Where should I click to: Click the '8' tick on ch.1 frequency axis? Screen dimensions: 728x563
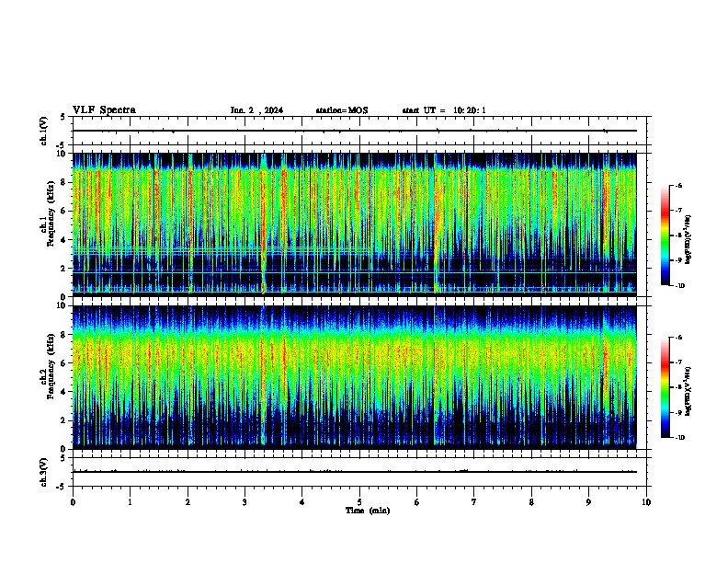(x=64, y=182)
